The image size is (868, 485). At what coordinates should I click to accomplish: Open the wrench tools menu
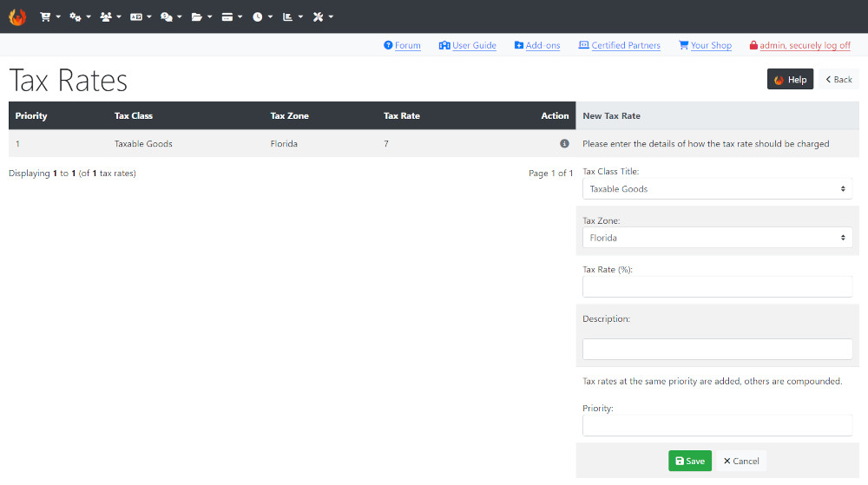point(323,17)
